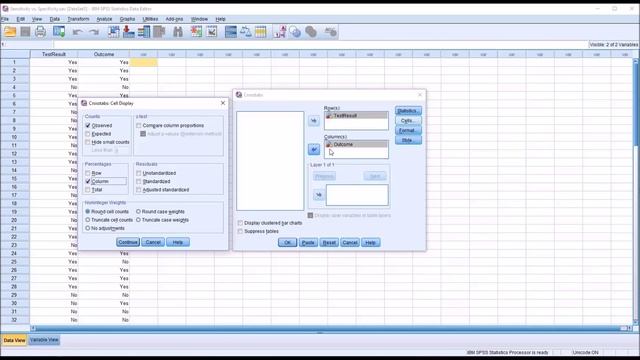Click the arrow button beside the Layer list
Viewport: 640px width, 360px height.
(318, 195)
